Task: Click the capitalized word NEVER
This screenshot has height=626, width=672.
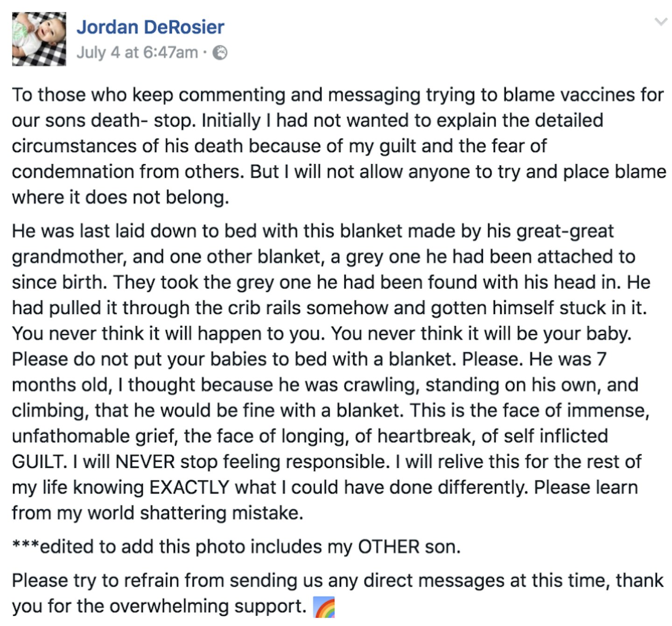Action: tap(145, 462)
